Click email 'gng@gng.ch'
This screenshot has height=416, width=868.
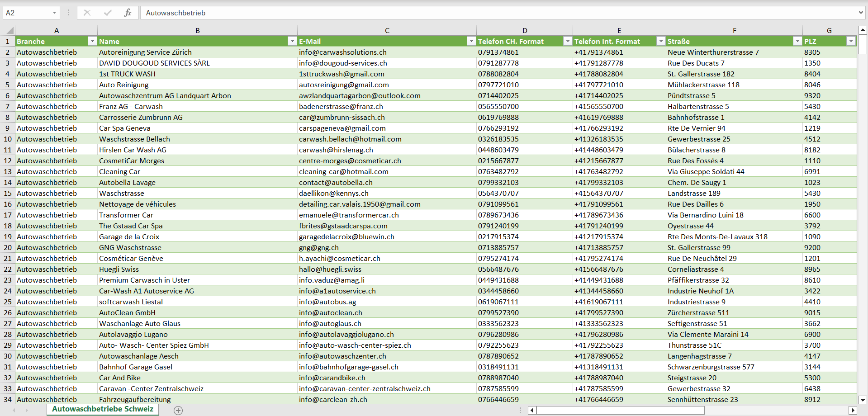coord(387,247)
